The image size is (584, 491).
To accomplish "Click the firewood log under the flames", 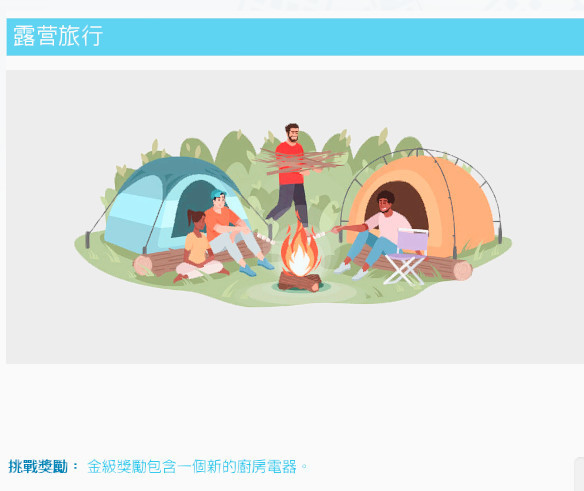I will pyautogui.click(x=299, y=282).
